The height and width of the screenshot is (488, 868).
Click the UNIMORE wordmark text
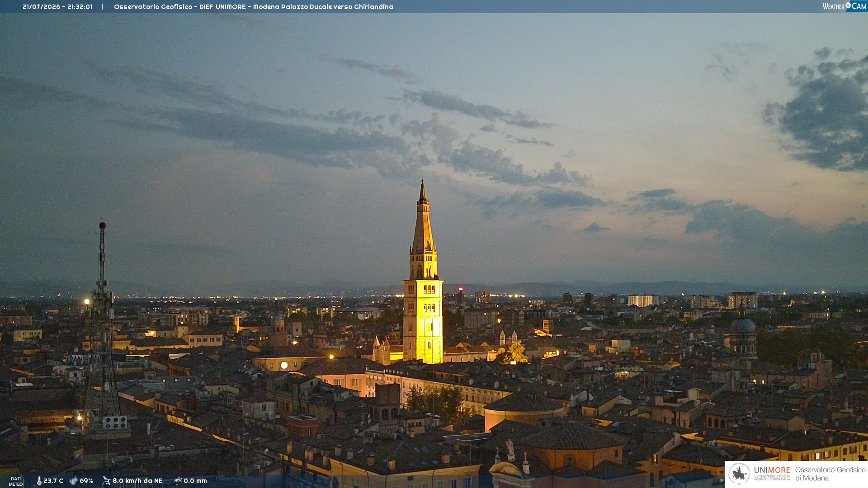pos(772,470)
